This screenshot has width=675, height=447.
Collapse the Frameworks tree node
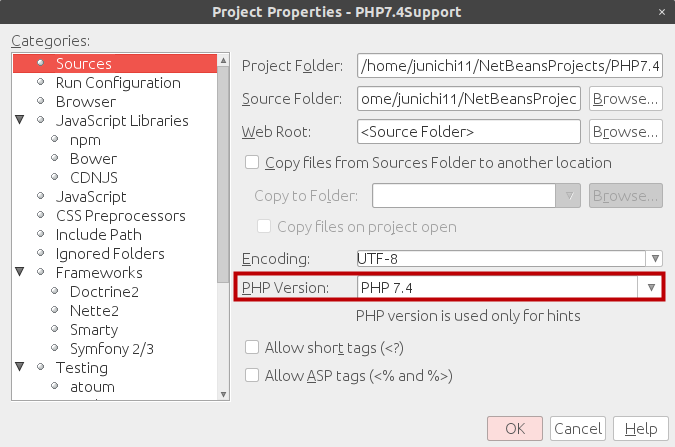(20, 273)
